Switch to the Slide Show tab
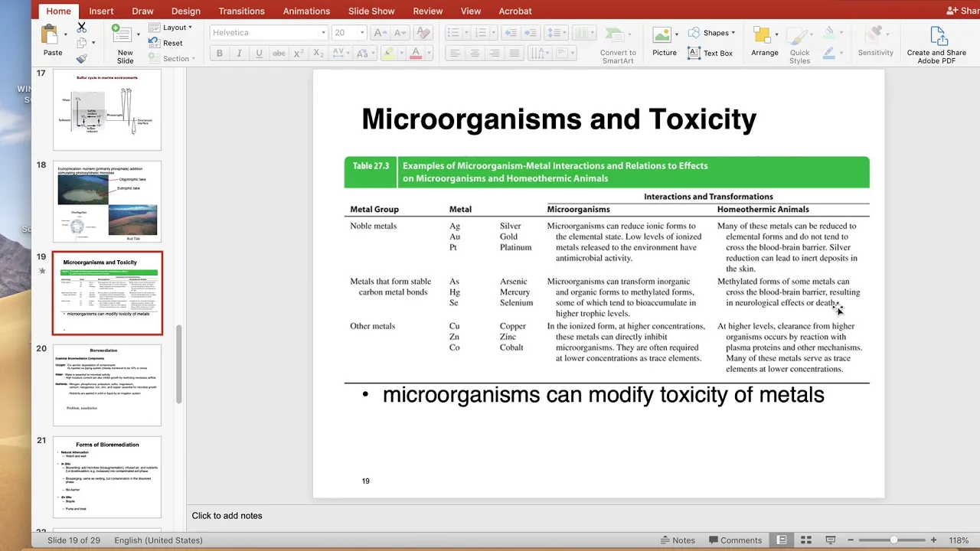980x551 pixels. pos(371,11)
